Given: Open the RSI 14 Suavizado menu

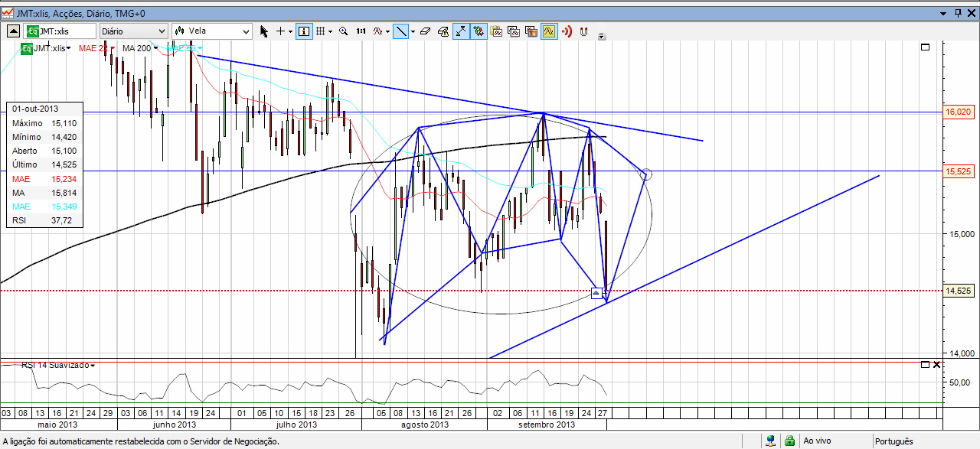Looking at the screenshot, I should pos(58,365).
